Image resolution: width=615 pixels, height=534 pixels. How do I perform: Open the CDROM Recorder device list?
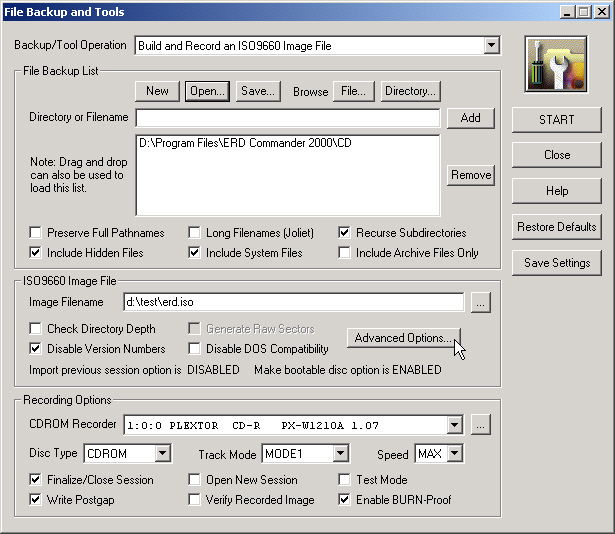455,425
